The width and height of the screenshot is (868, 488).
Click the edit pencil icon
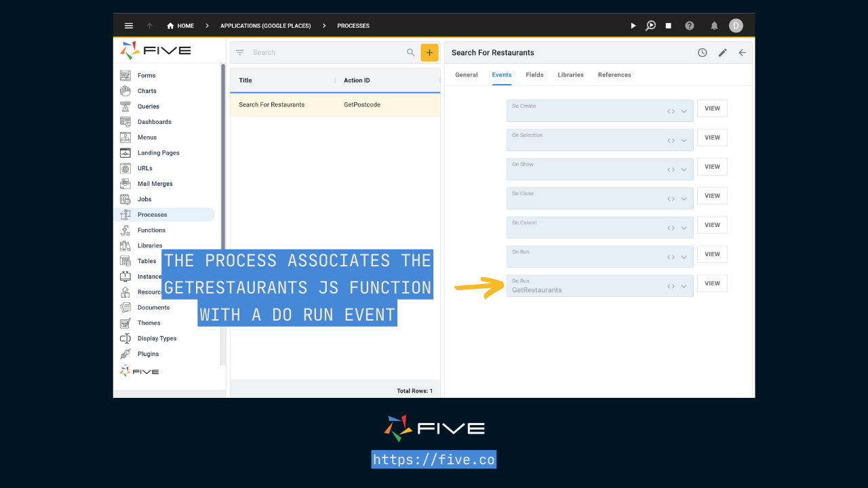(723, 52)
